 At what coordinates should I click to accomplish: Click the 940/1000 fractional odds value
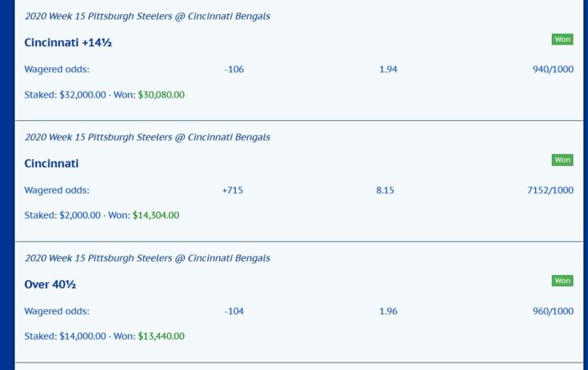tap(553, 70)
